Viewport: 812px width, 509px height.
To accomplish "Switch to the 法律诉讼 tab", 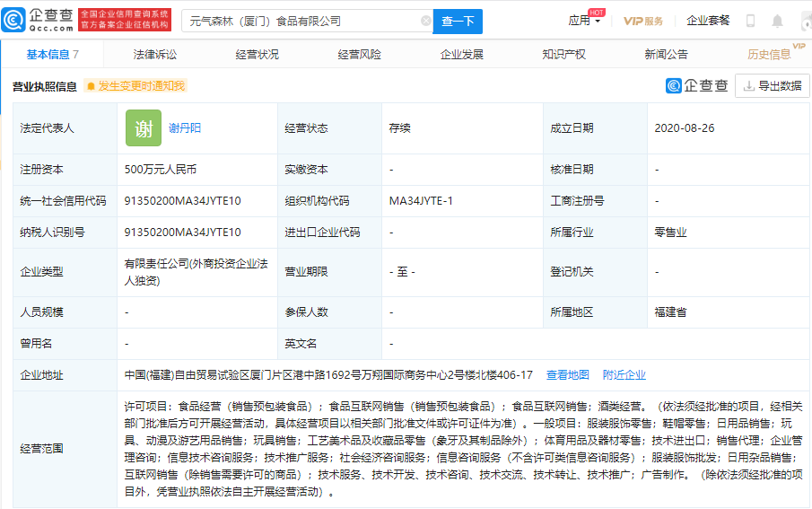I will pyautogui.click(x=155, y=55).
